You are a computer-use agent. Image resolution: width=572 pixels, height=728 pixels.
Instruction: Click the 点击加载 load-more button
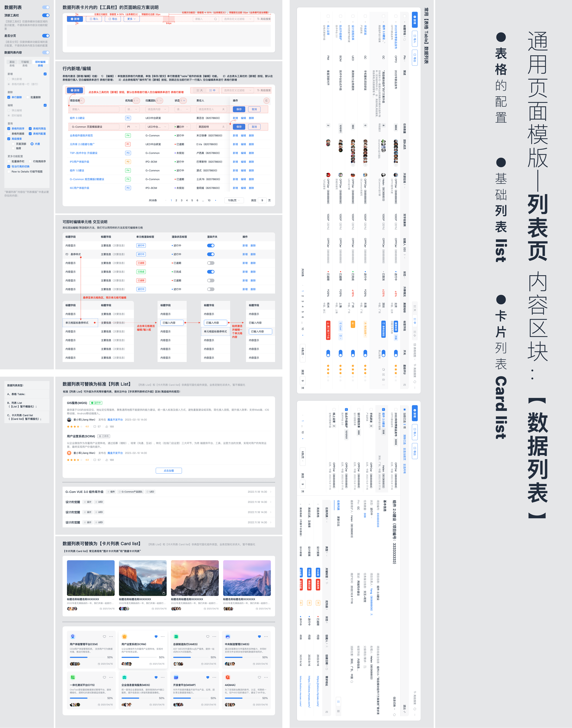point(169,471)
